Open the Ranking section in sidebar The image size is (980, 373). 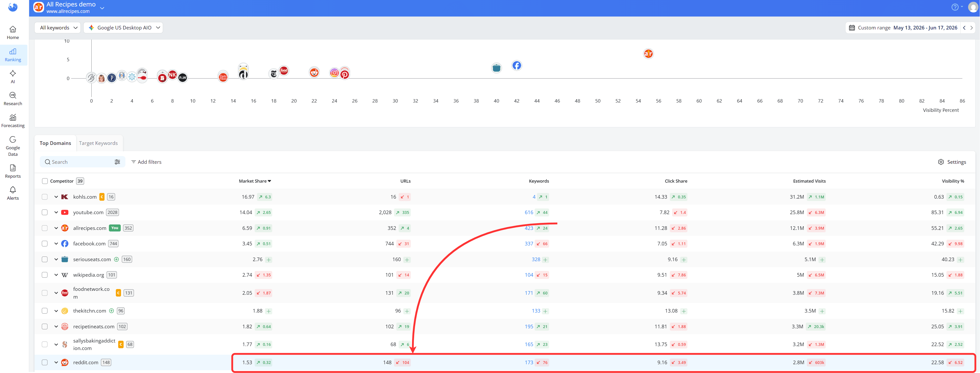point(13,55)
